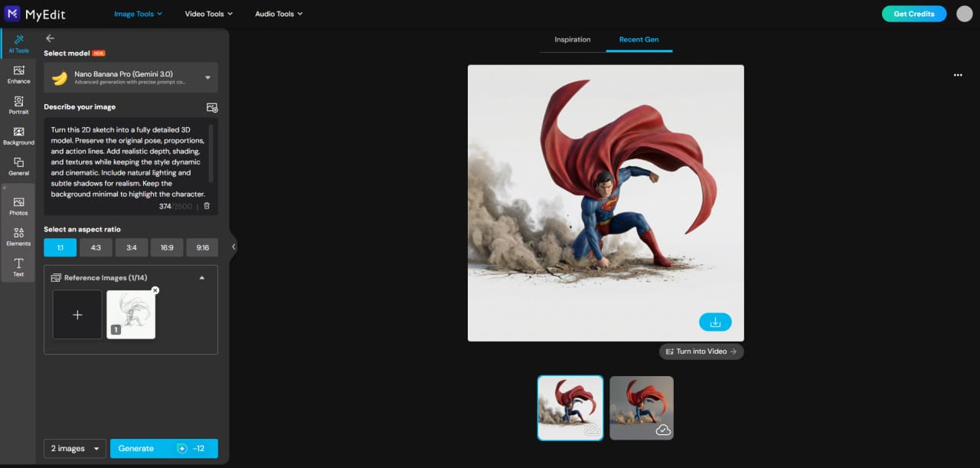Open the image count dropdown showing 2 images
Screen dimensions: 980x468
(x=74, y=448)
